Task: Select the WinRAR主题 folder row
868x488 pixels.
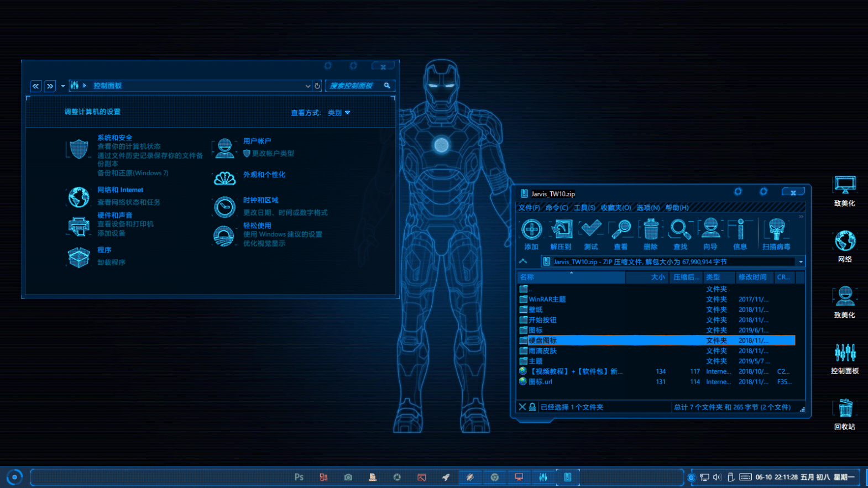Action: 657,300
